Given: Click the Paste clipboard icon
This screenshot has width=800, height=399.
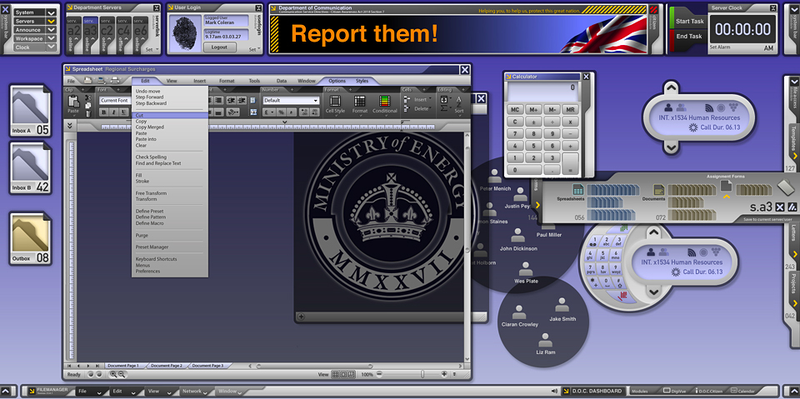Looking at the screenshot, I should (x=73, y=104).
